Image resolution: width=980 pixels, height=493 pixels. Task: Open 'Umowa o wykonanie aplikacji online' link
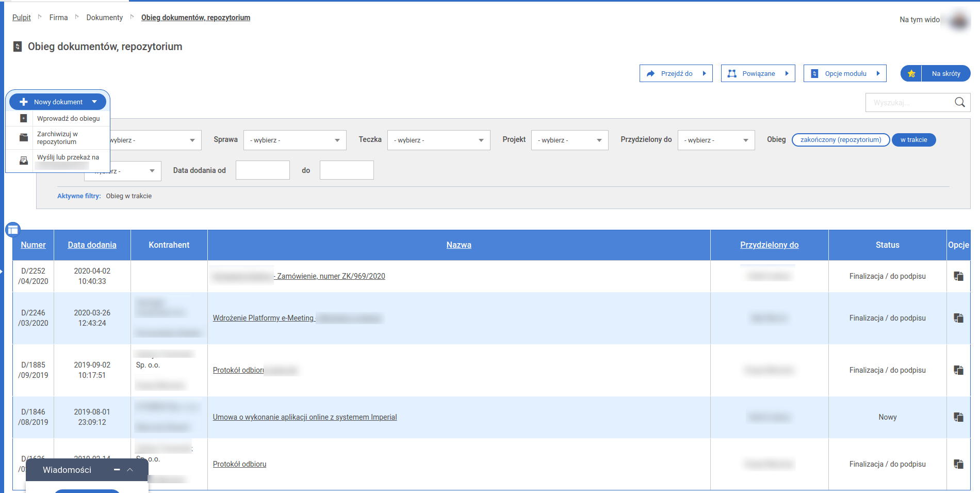[305, 417]
